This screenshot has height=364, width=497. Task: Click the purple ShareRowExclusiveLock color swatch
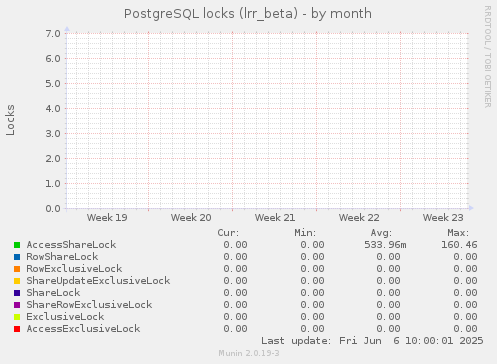click(17, 305)
